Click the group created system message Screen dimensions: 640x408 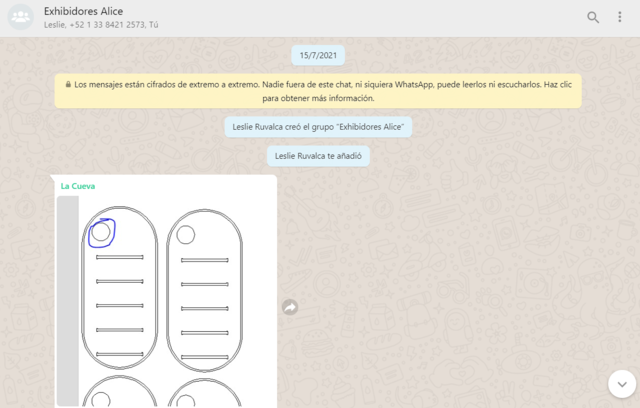(x=318, y=127)
